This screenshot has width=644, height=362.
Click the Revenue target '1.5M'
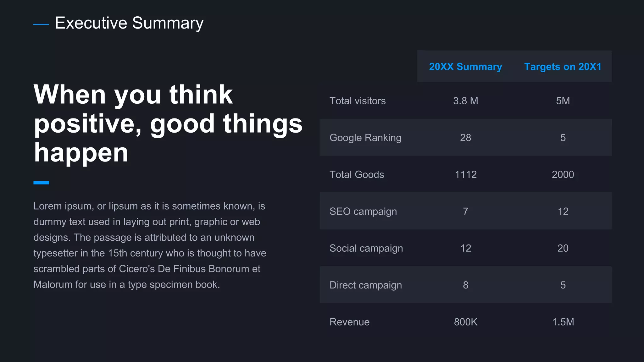[x=563, y=322]
